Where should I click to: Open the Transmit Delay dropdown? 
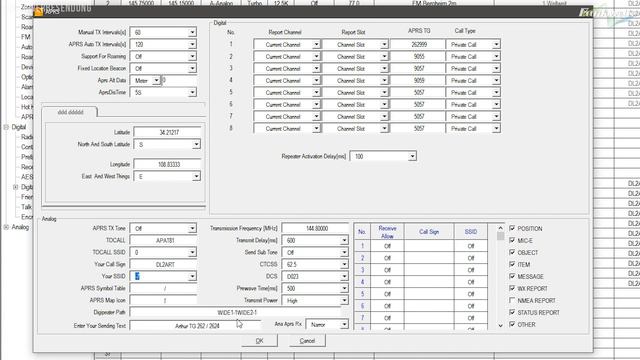coord(344,240)
